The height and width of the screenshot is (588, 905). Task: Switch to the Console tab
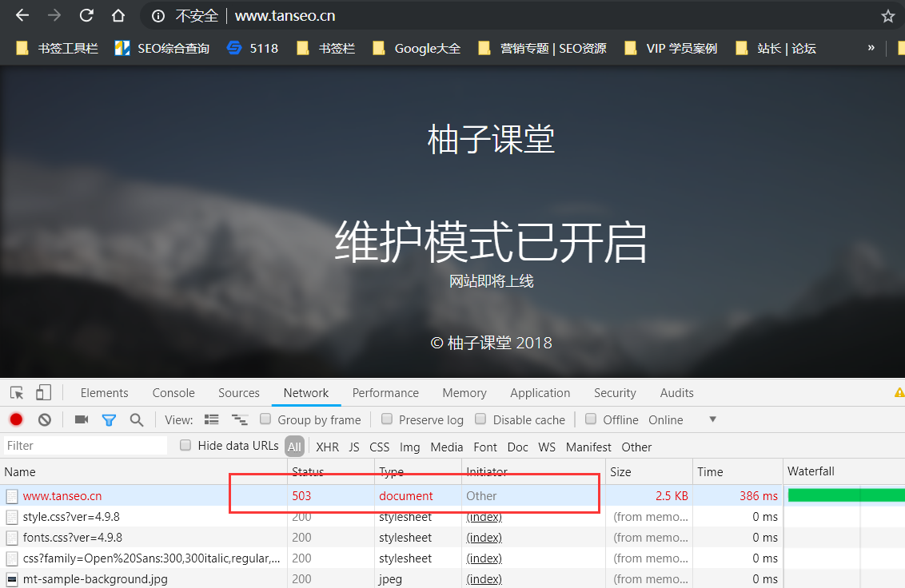(x=173, y=393)
